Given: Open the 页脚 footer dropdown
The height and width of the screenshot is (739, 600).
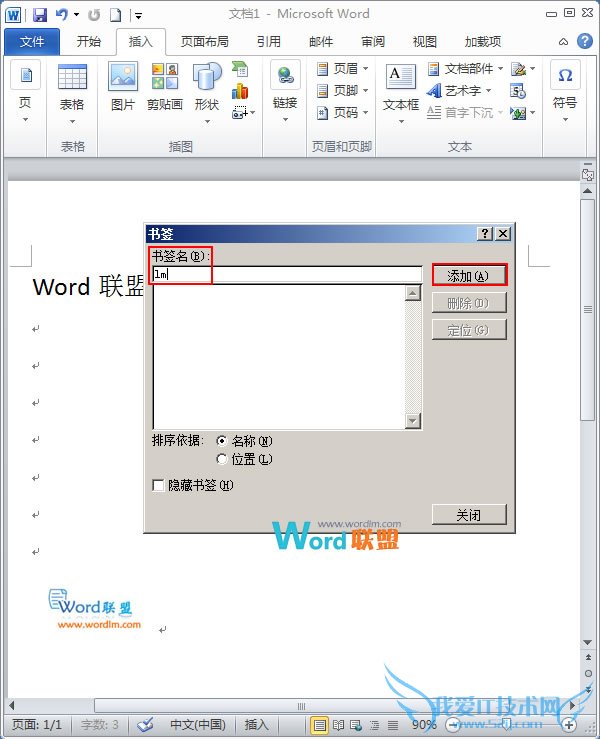Looking at the screenshot, I should point(342,90).
